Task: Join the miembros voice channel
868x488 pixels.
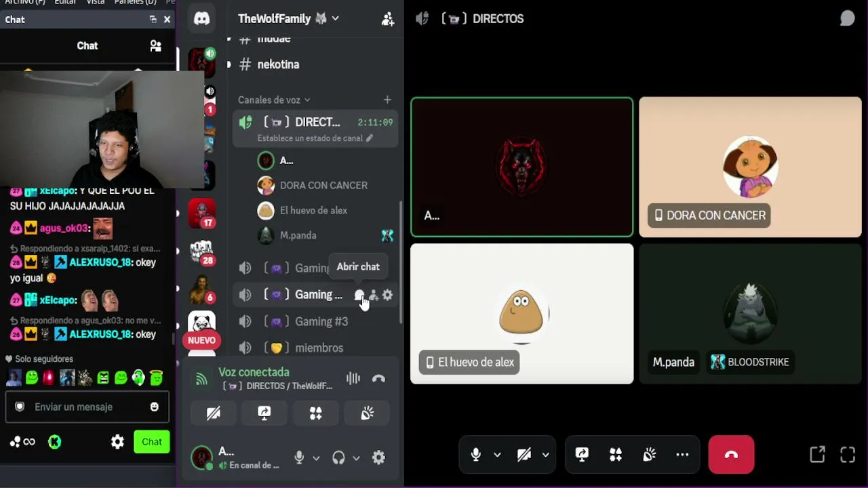Action: (315, 348)
